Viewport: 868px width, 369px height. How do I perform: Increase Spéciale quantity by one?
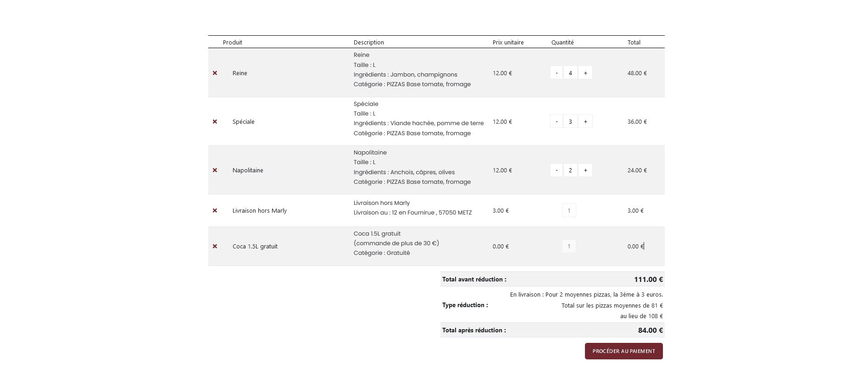point(585,121)
